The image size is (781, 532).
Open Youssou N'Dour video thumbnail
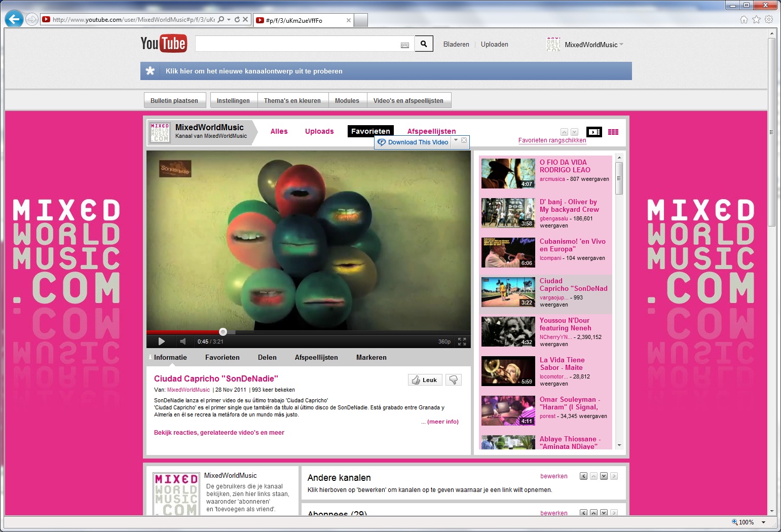pyautogui.click(x=508, y=331)
